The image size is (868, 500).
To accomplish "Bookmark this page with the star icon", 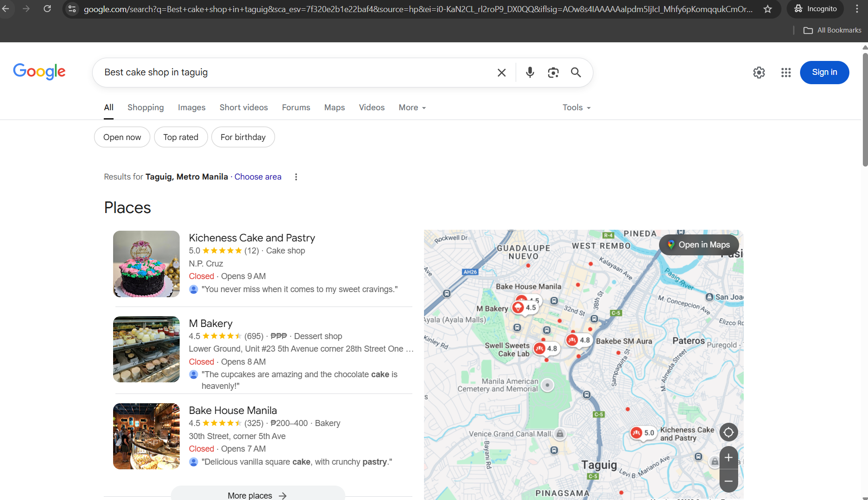I will 768,9.
